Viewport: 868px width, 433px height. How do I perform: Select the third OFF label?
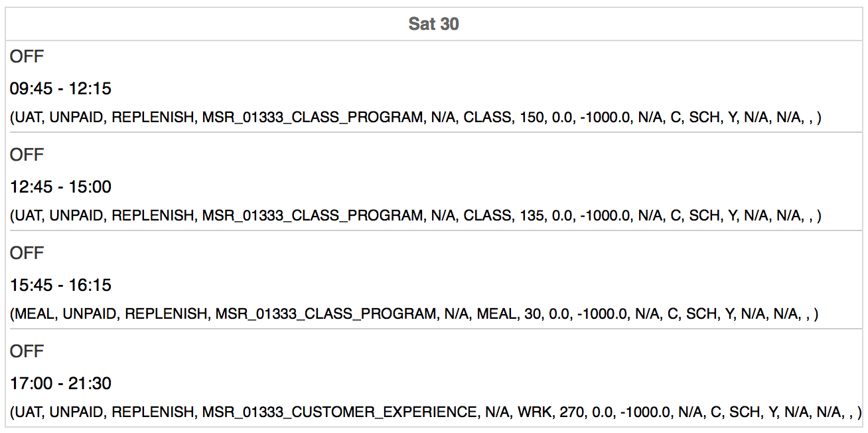pos(27,253)
